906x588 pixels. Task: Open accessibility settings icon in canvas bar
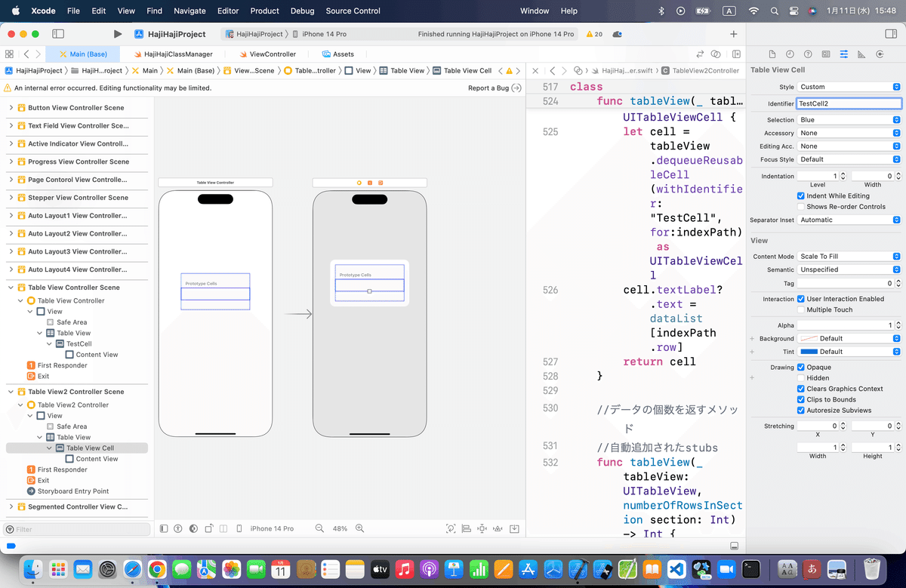(x=178, y=528)
